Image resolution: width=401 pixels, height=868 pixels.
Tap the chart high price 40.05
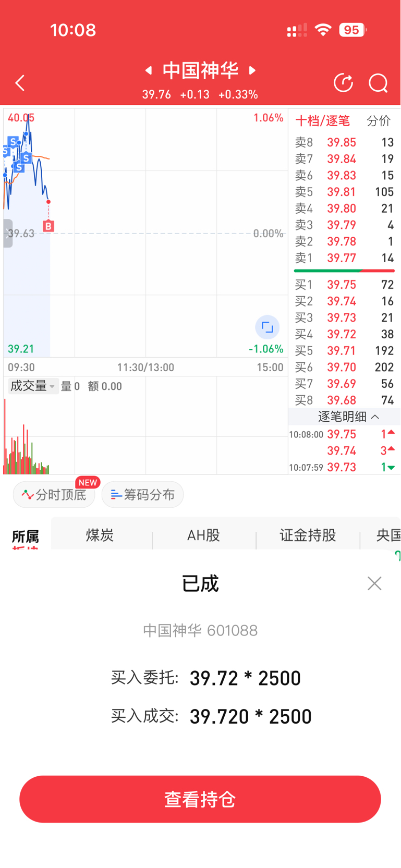pos(21,118)
